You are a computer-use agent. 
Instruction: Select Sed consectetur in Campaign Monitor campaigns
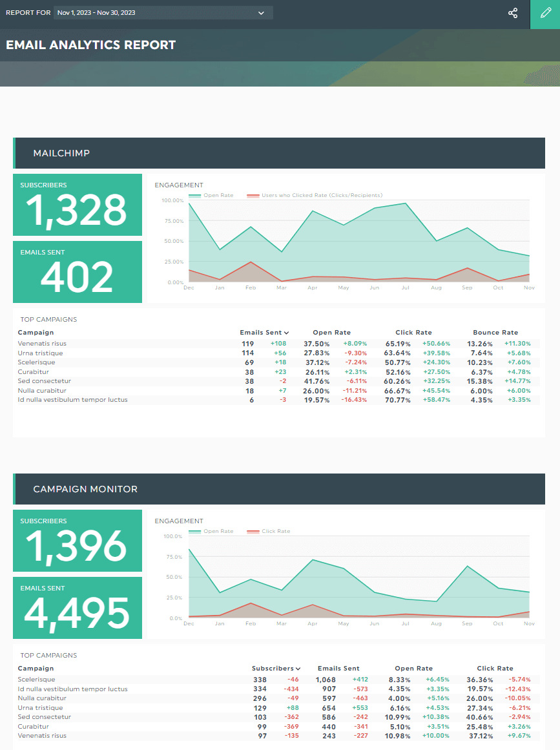(x=45, y=716)
